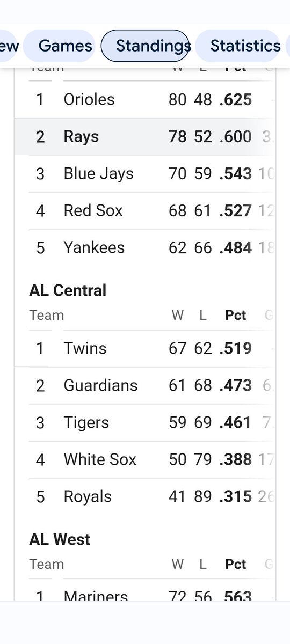Select the Royals team row
This screenshot has width=290, height=644.
point(145,496)
